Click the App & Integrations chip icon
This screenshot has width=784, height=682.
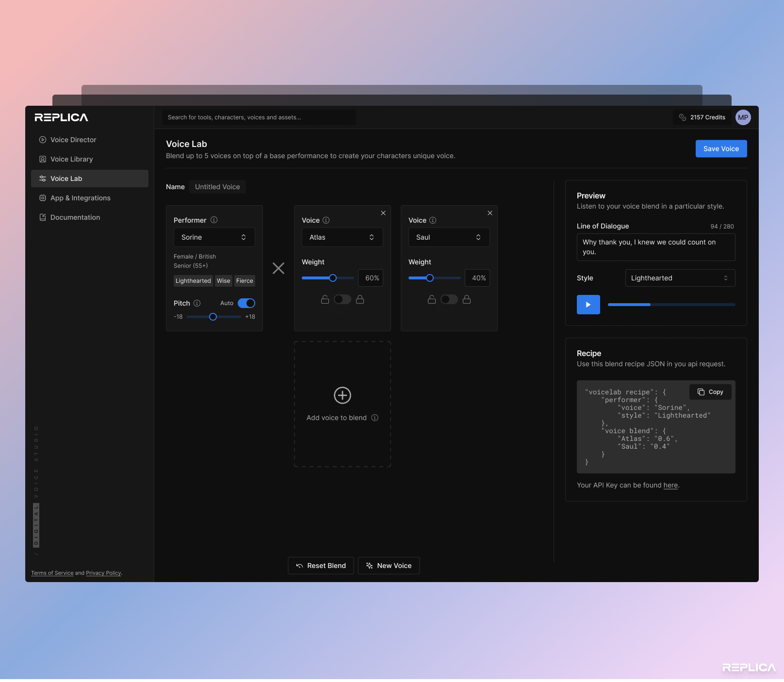[43, 198]
